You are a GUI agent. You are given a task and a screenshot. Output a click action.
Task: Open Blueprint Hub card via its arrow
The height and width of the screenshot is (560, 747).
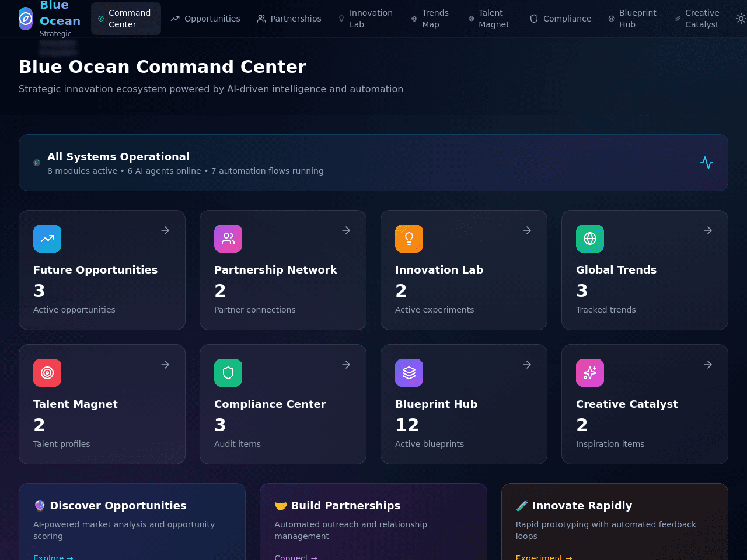527,365
